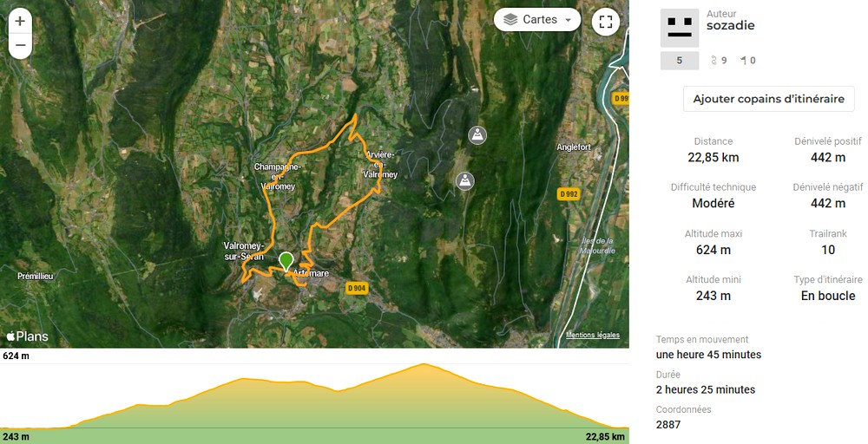The width and height of the screenshot is (868, 444).
Task: Zoom out of the map
Action: pos(20,45)
